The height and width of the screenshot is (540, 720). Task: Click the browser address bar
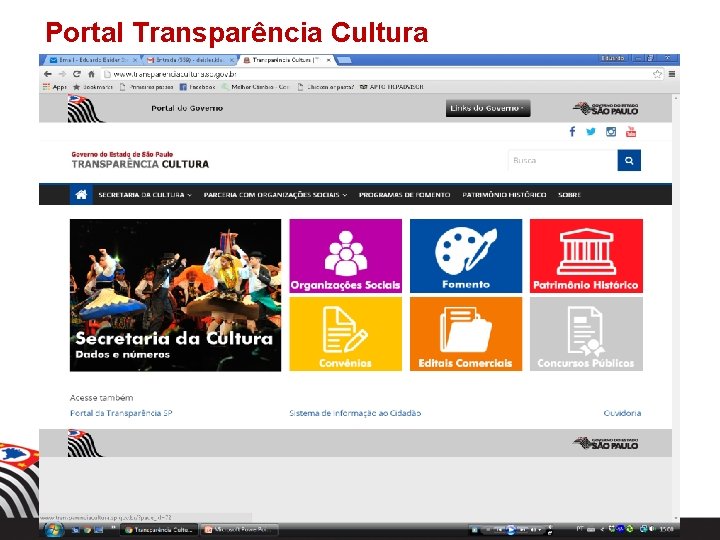point(375,74)
